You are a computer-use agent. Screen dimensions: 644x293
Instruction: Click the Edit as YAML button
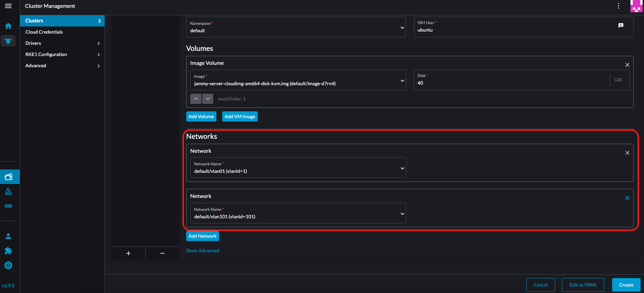583,285
